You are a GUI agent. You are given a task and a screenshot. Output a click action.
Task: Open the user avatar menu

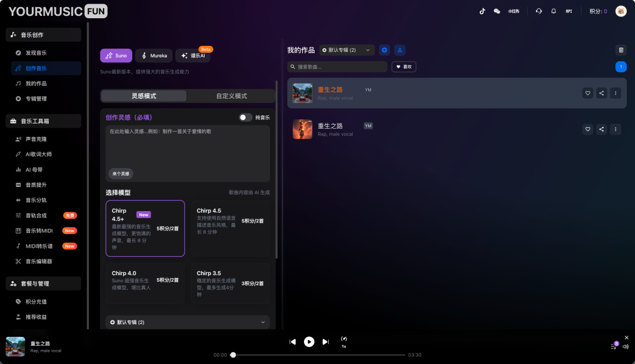(621, 11)
